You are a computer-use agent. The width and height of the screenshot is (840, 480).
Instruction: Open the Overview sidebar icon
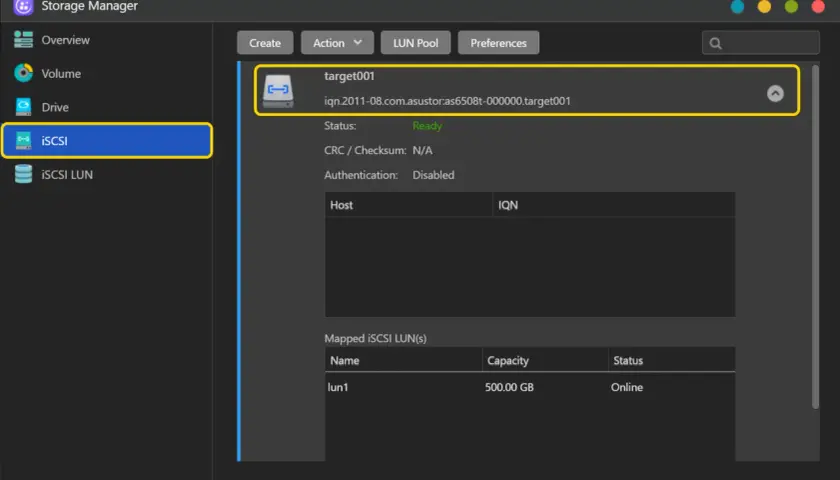(x=23, y=40)
